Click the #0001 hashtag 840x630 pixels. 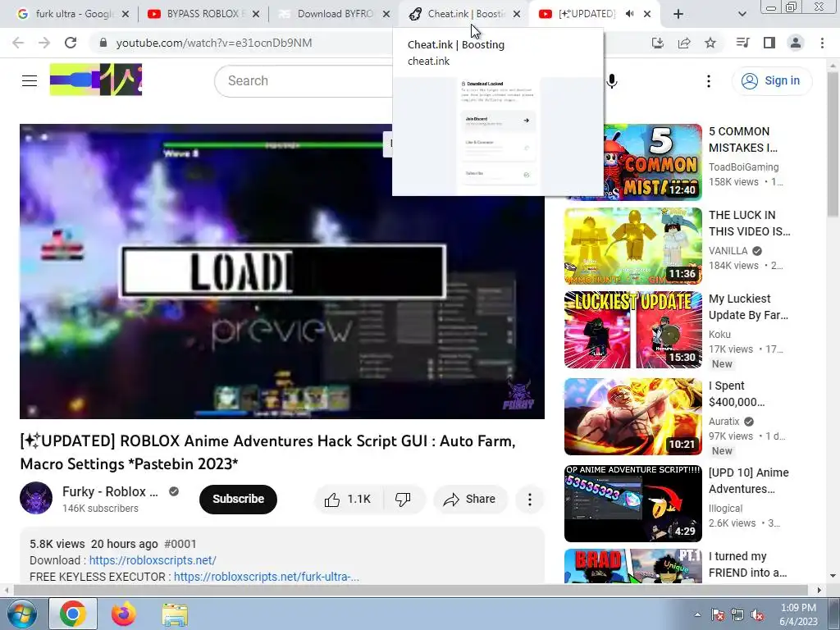point(180,545)
